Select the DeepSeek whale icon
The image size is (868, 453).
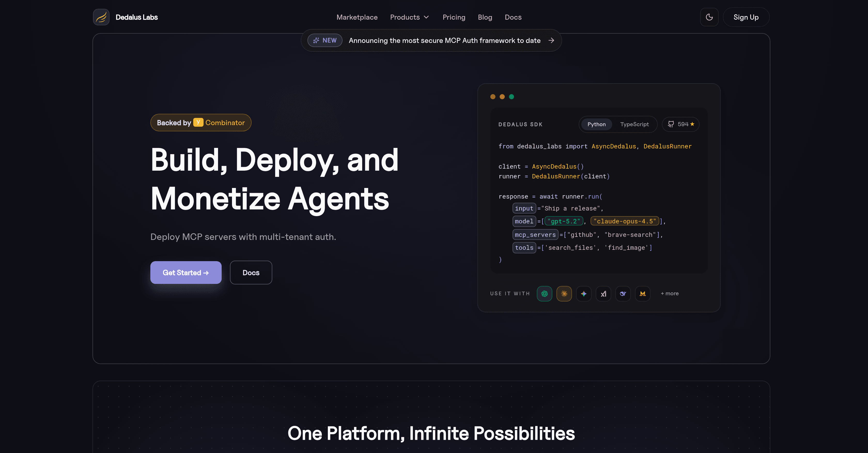coord(623,293)
